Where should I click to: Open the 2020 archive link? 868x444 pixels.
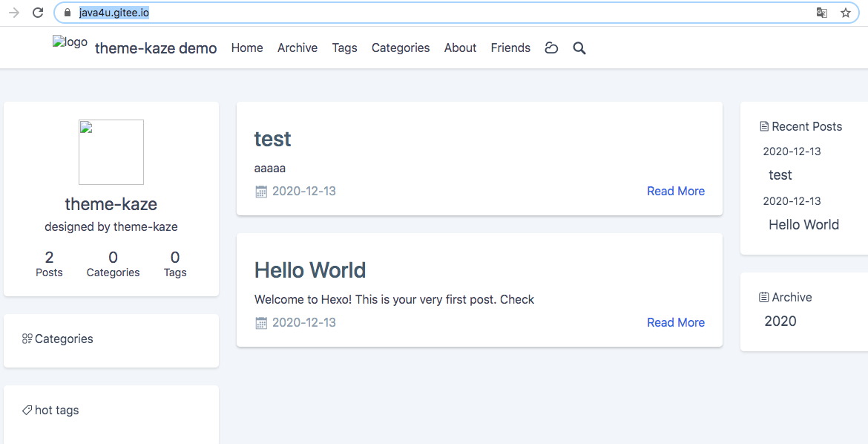[780, 321]
